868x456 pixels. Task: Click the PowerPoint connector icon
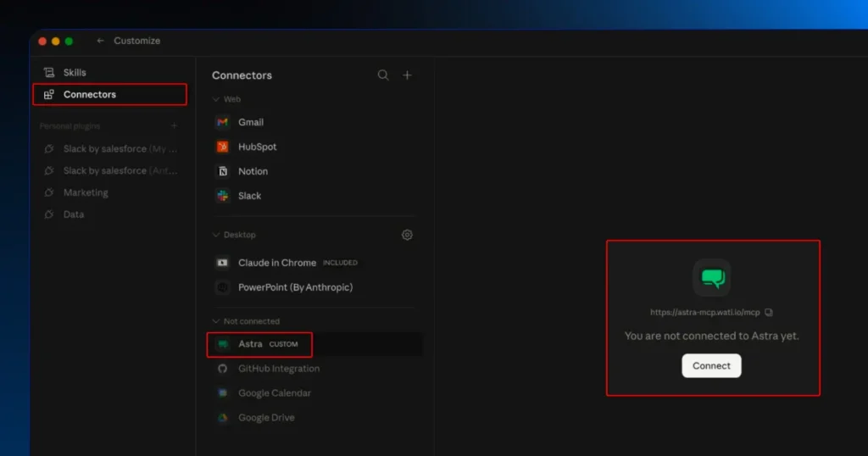point(223,287)
